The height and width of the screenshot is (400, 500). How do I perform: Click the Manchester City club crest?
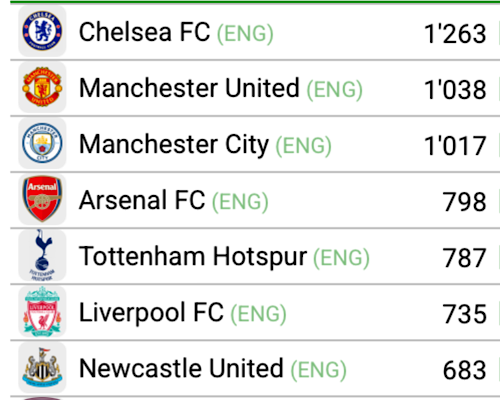tap(42, 143)
